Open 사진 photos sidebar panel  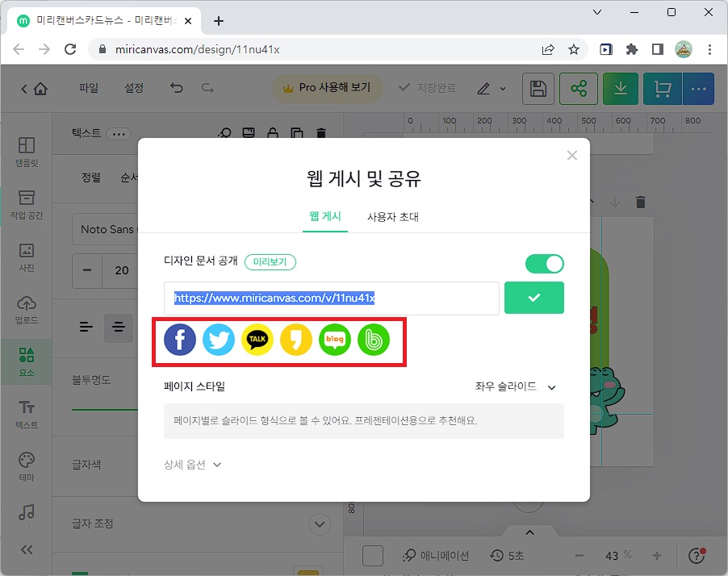point(27,257)
